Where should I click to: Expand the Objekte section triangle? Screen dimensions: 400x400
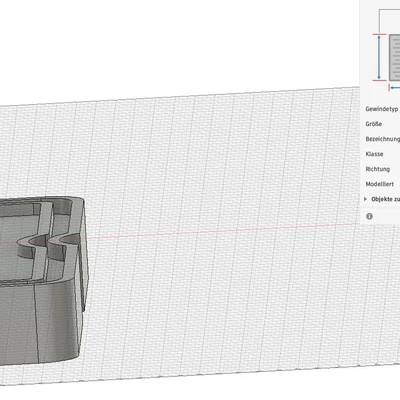(x=365, y=199)
